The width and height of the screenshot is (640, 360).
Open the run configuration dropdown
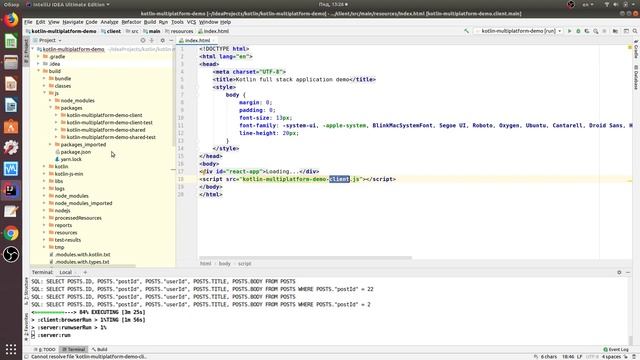(x=518, y=31)
